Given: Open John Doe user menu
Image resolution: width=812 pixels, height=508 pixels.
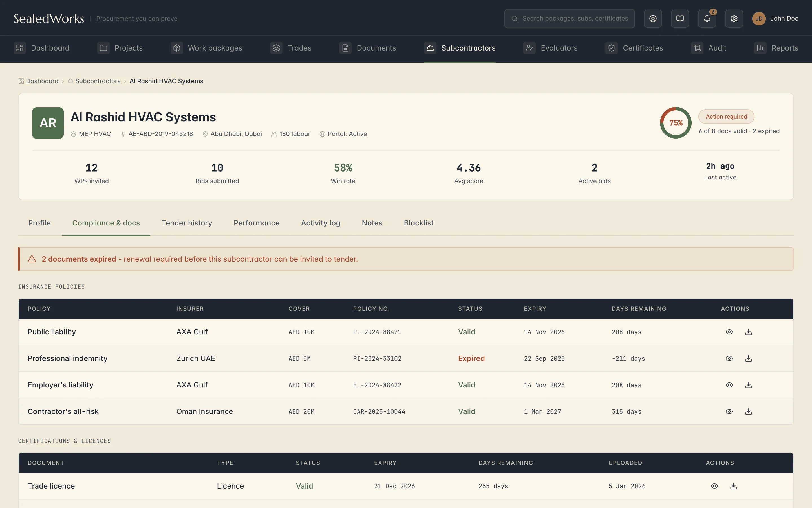Looking at the screenshot, I should (775, 18).
